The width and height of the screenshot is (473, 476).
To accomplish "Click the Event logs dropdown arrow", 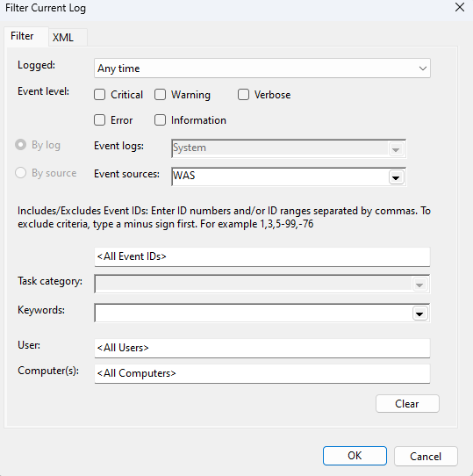I will [396, 149].
